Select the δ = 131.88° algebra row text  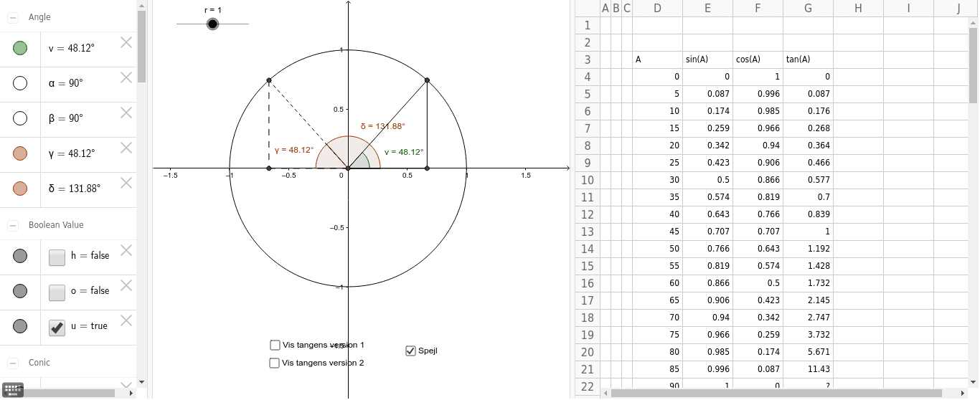[75, 189]
